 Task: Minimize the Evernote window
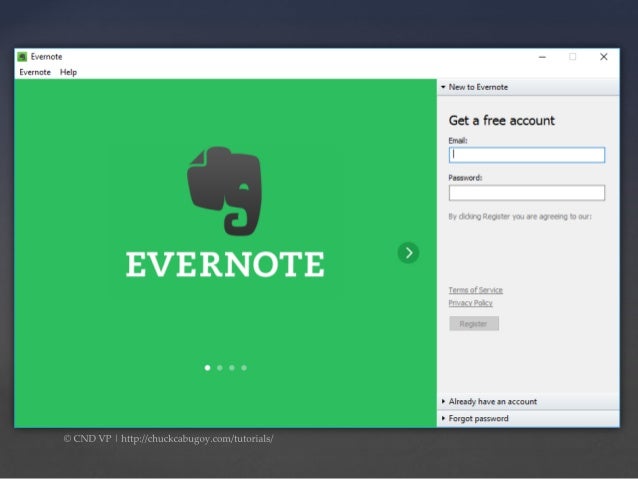(x=542, y=57)
